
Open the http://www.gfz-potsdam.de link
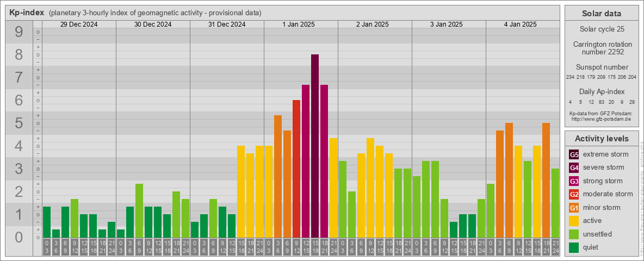(601, 119)
